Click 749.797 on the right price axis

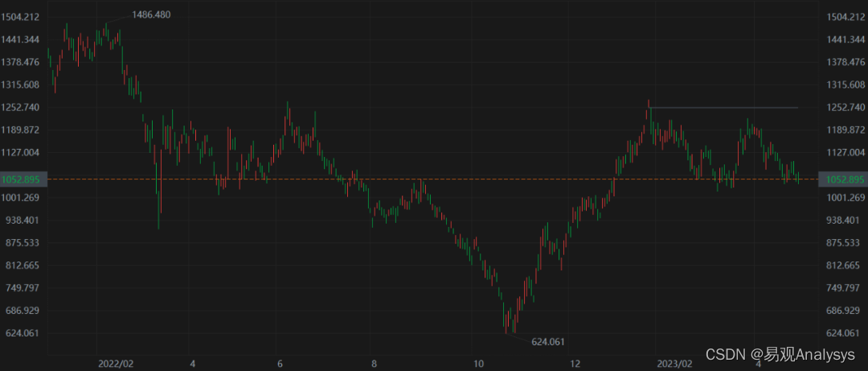[843, 288]
